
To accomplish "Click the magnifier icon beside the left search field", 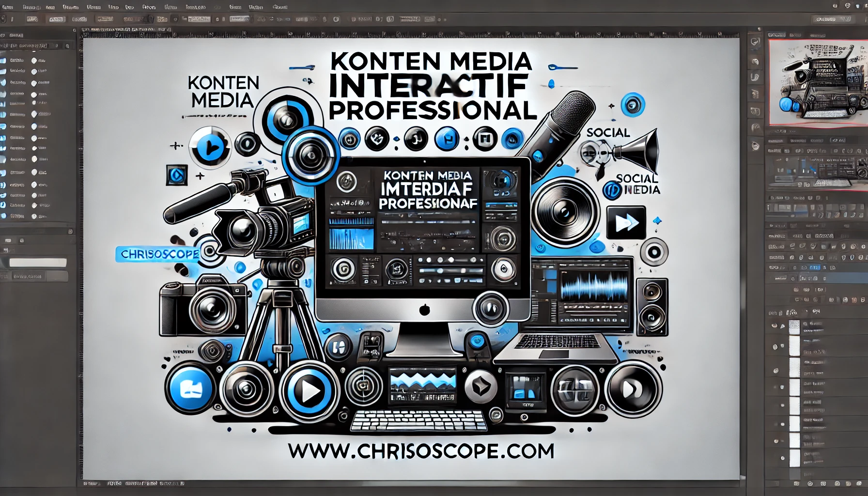I will click(x=67, y=46).
